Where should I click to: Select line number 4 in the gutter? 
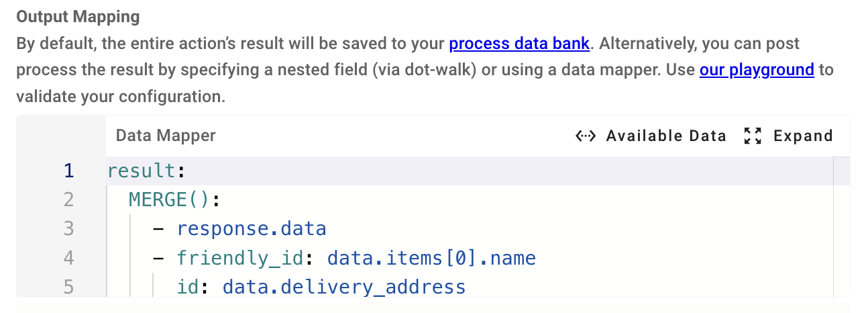[x=69, y=258]
